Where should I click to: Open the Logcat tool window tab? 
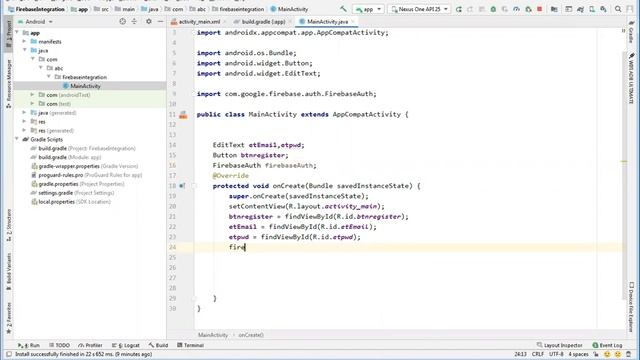126,345
